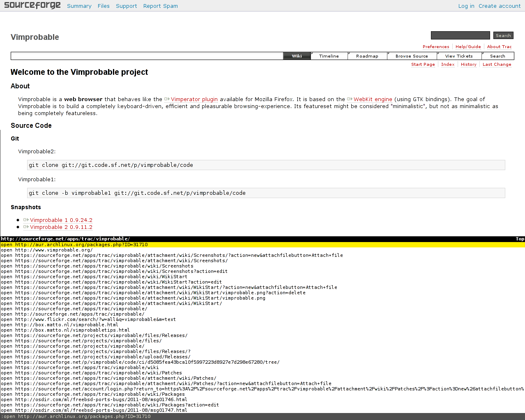Select Files in the top navigation
This screenshot has width=525, height=420.
point(104,6)
